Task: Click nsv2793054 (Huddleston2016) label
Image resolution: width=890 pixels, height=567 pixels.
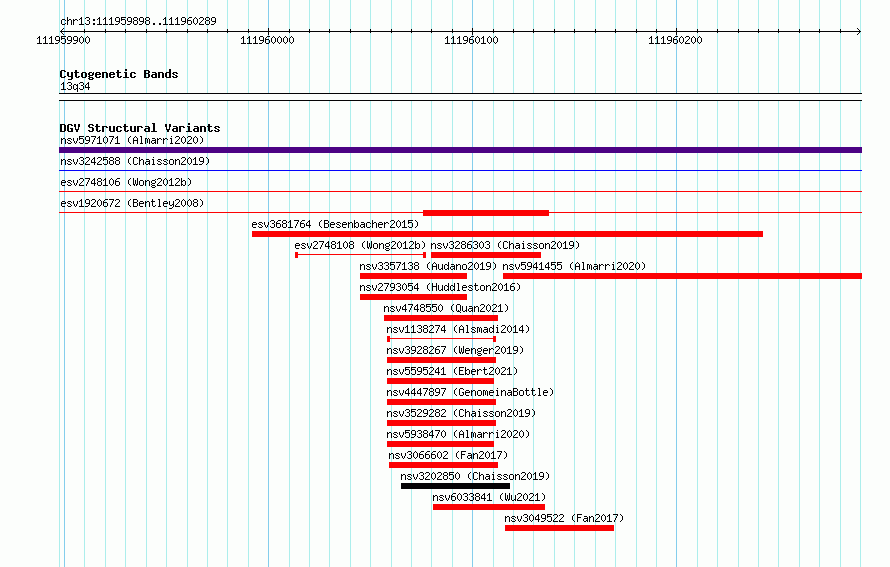Action: pyautogui.click(x=440, y=287)
